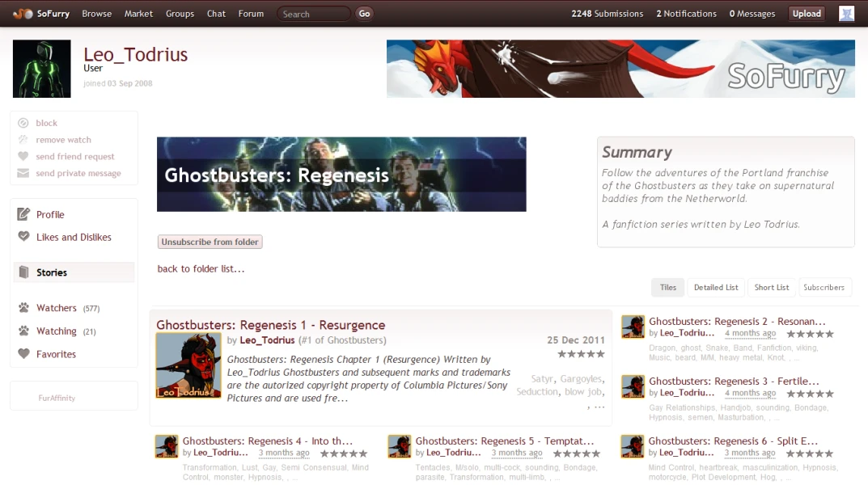Click the Go search button
Image resolution: width=868 pixels, height=485 pixels.
click(364, 14)
